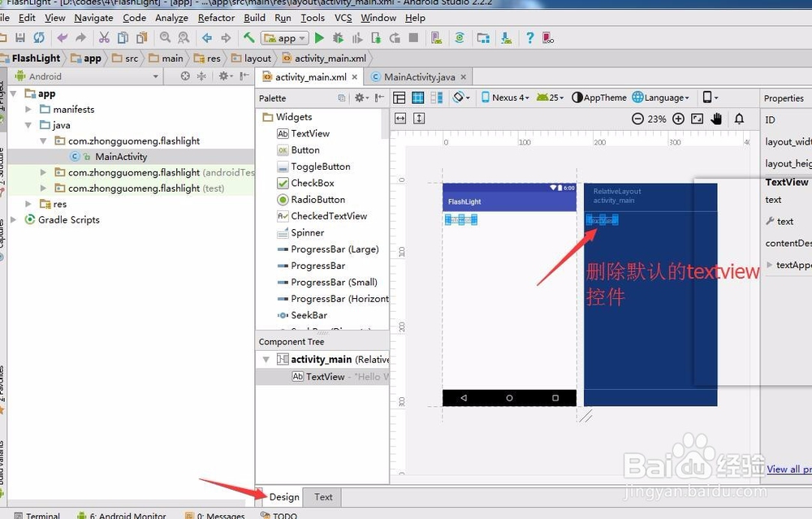Open the API level 25 dropdown
This screenshot has width=812, height=519.
pyautogui.click(x=550, y=97)
